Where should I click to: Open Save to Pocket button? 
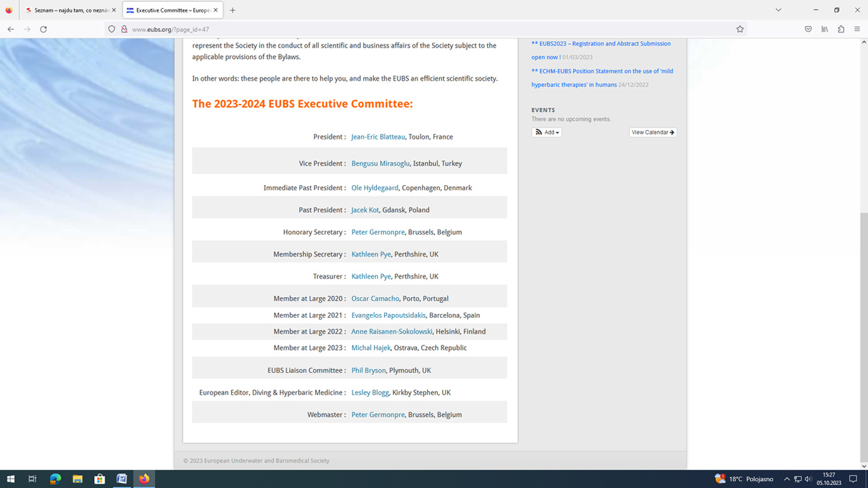click(808, 29)
